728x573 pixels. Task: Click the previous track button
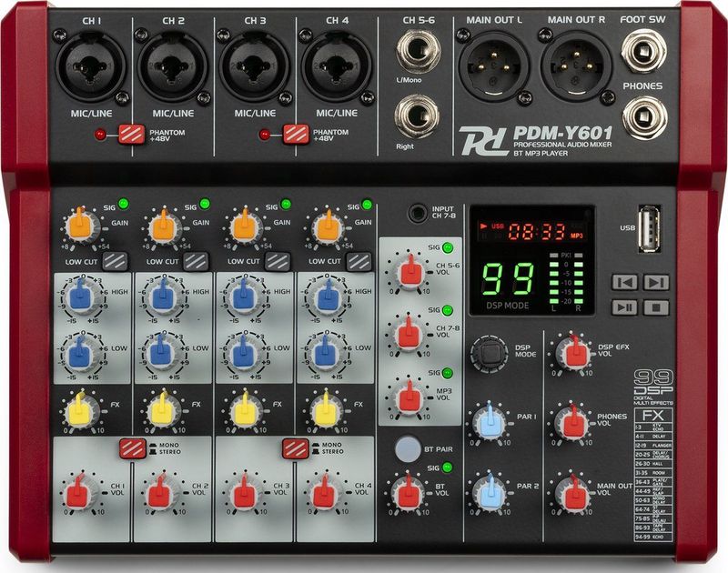[x=624, y=282]
